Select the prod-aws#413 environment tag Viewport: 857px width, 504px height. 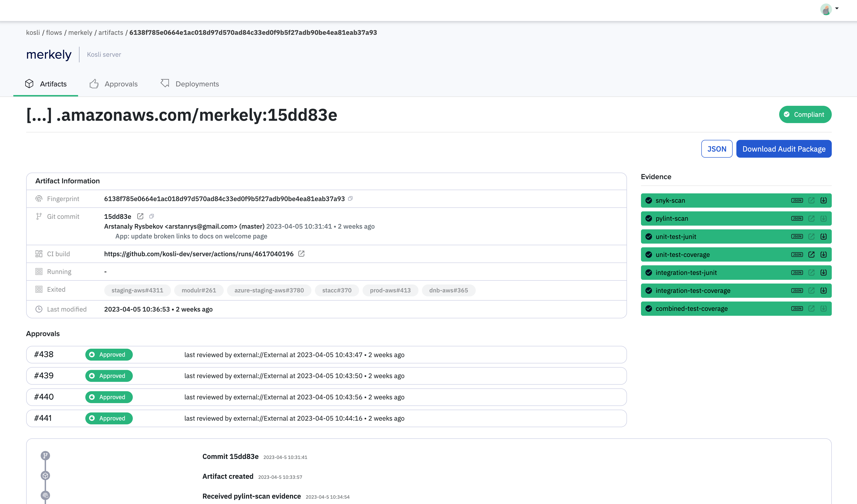(390, 290)
